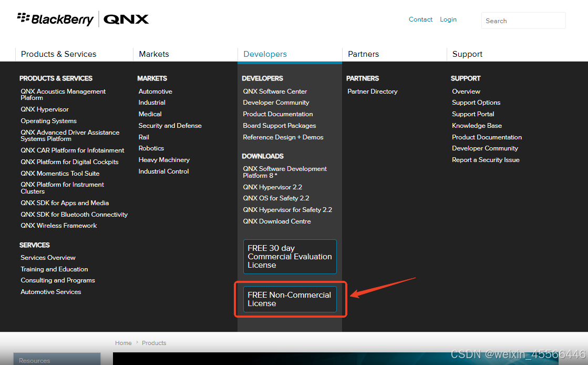Open QNX CAR Platform for Infotainment

coord(73,150)
